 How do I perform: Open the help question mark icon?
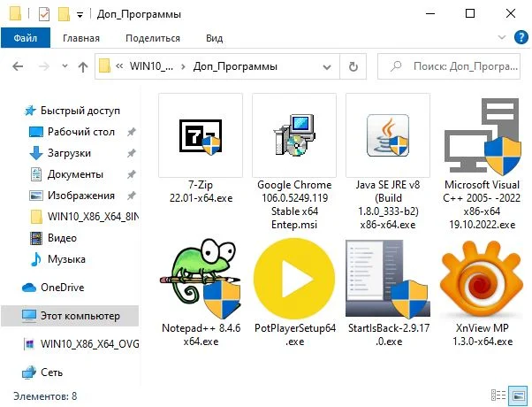pyautogui.click(x=521, y=37)
